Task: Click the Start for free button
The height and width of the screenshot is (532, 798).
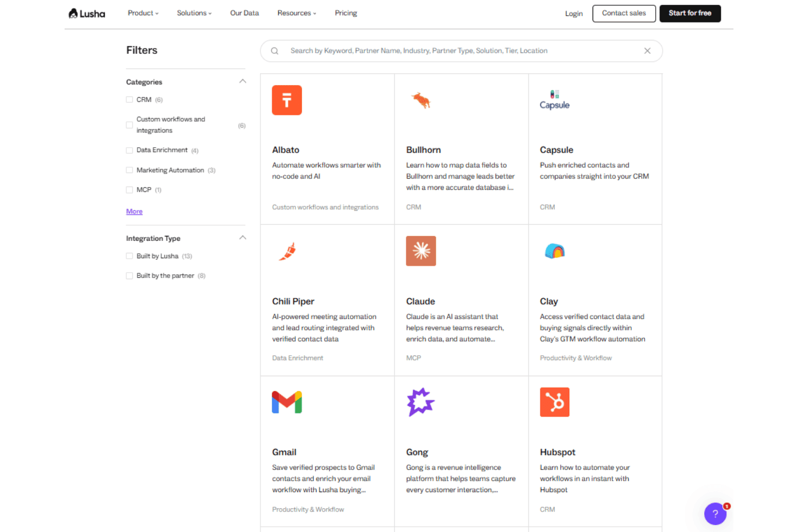Action: (690, 13)
